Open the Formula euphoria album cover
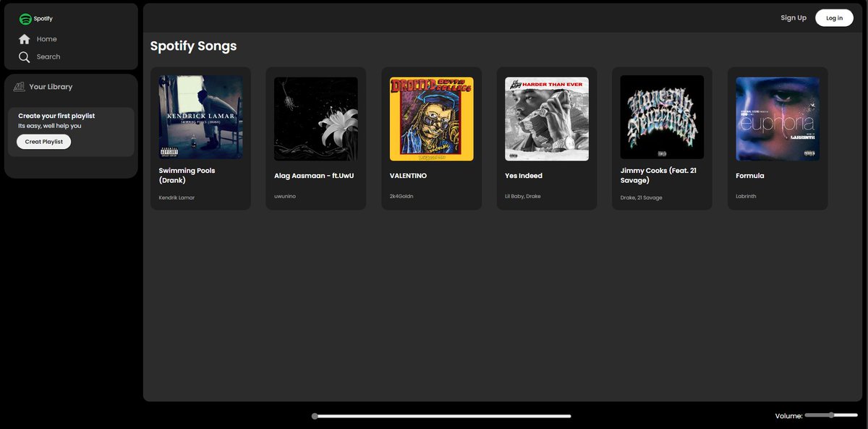Viewport: 868px width, 429px height. click(778, 119)
